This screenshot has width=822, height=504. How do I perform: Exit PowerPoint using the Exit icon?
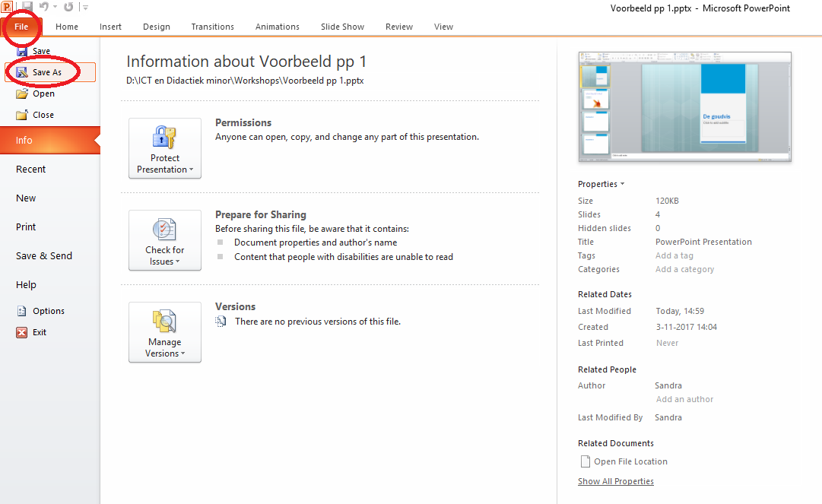(x=22, y=332)
